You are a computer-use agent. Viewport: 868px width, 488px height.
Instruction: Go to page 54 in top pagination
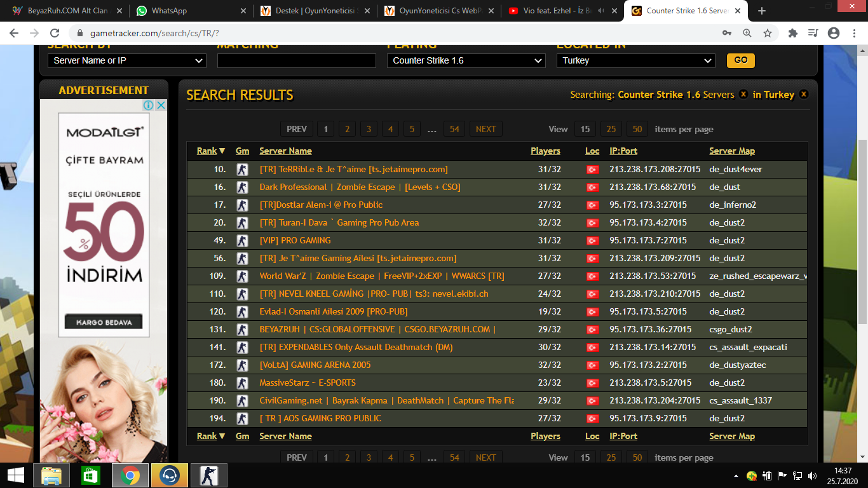tap(454, 129)
